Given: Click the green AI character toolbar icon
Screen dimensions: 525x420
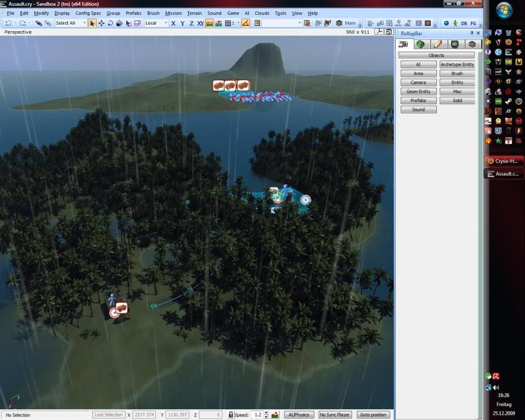Looking at the screenshot, I should pos(455,23).
